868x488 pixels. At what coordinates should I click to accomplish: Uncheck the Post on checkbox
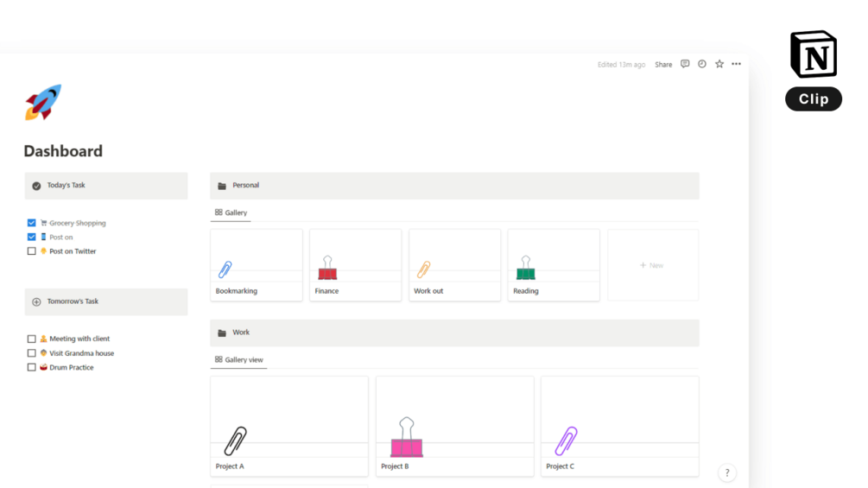pos(32,237)
